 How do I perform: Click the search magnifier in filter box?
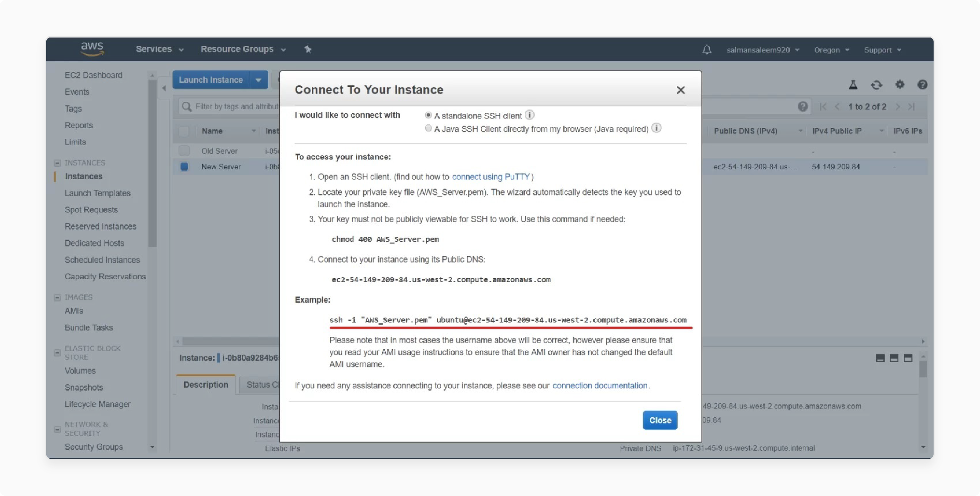[186, 107]
